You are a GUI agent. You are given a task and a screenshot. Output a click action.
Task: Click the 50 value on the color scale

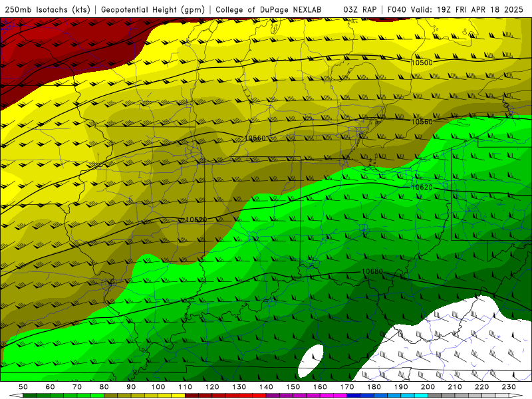pyautogui.click(x=23, y=387)
